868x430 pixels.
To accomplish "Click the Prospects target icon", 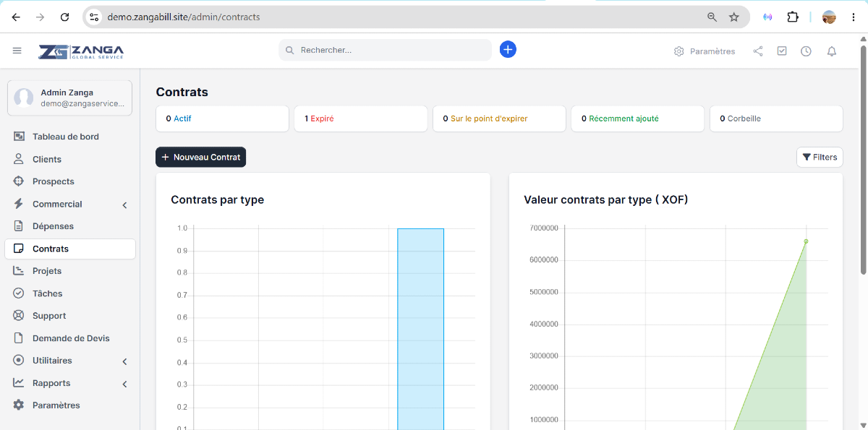I will click(x=19, y=181).
